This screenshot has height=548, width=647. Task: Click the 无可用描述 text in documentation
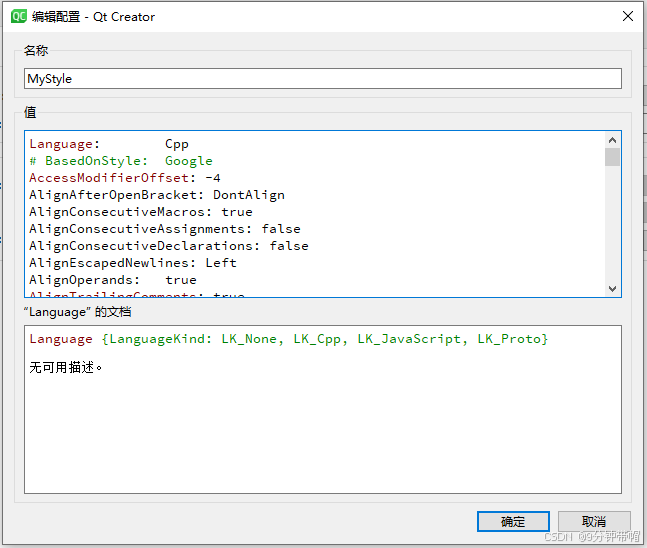coord(66,367)
